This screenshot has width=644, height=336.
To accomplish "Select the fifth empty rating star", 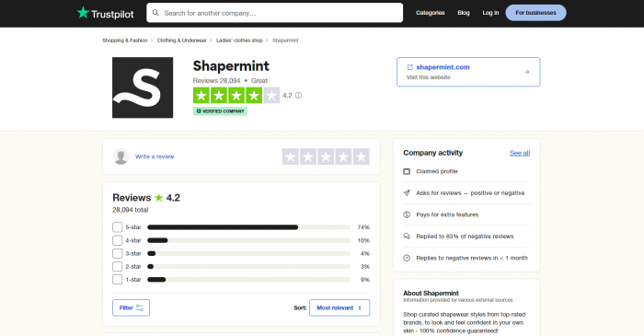I will click(361, 156).
